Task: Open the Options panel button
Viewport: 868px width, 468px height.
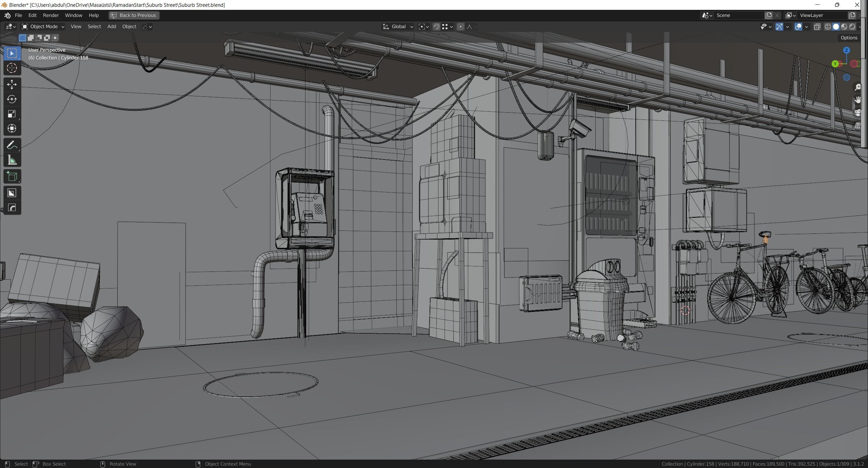Action: pyautogui.click(x=849, y=38)
